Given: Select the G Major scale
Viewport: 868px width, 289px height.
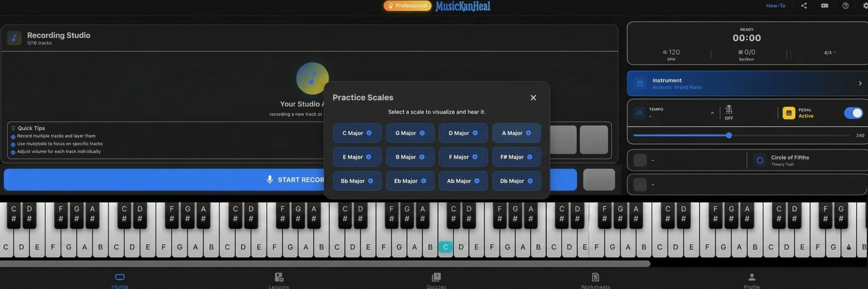Looking at the screenshot, I should click(410, 133).
